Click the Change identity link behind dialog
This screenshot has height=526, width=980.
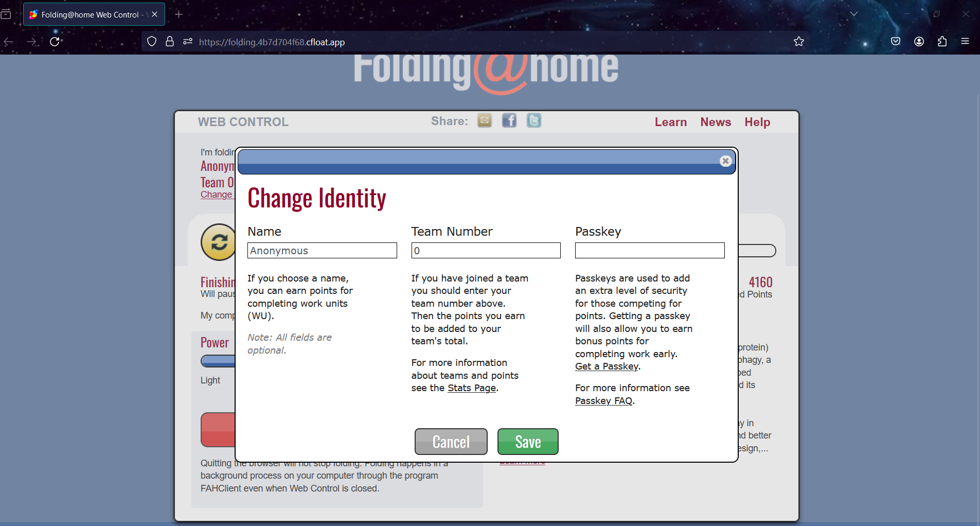pyautogui.click(x=217, y=195)
